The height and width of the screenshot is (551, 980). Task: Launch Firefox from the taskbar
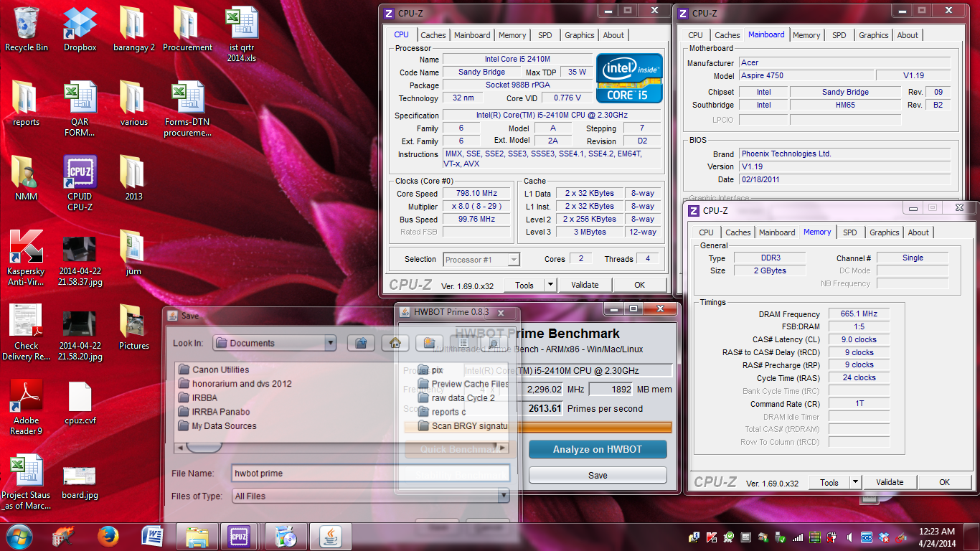coord(108,536)
